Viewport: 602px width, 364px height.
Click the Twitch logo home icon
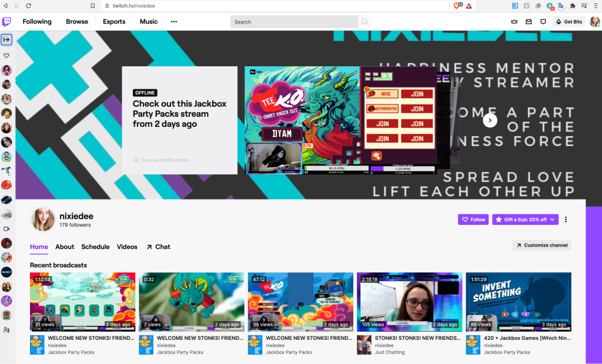(x=6, y=22)
